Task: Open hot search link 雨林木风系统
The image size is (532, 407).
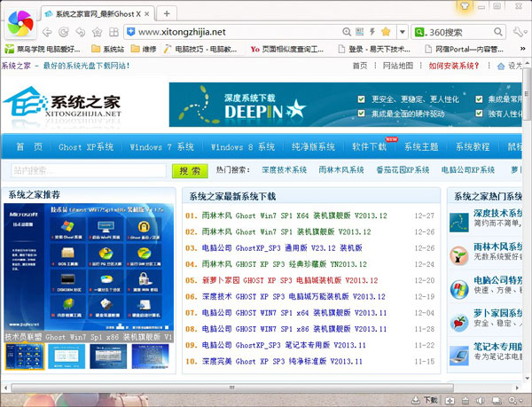Action: click(341, 170)
